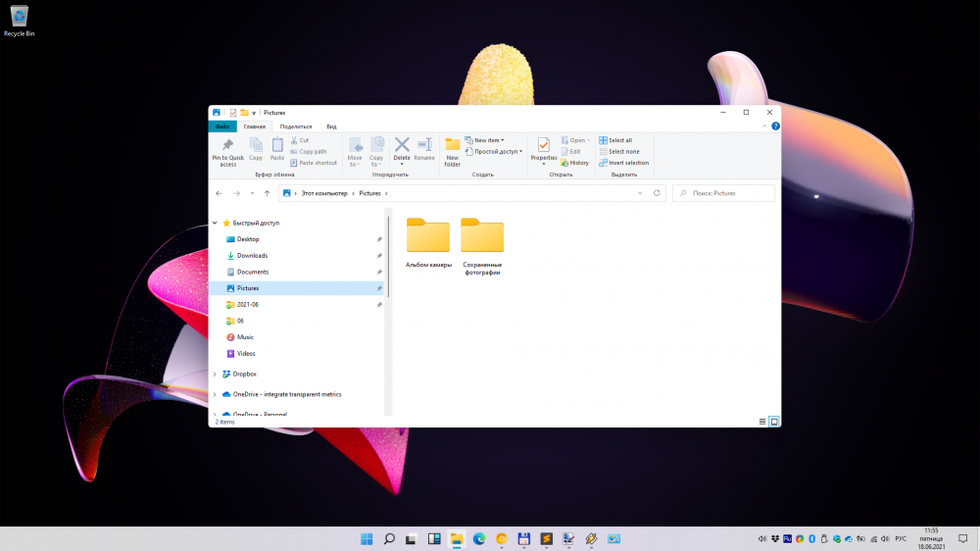Open the Альбом камеры folder
Viewport: 980px width, 551px height.
[428, 240]
